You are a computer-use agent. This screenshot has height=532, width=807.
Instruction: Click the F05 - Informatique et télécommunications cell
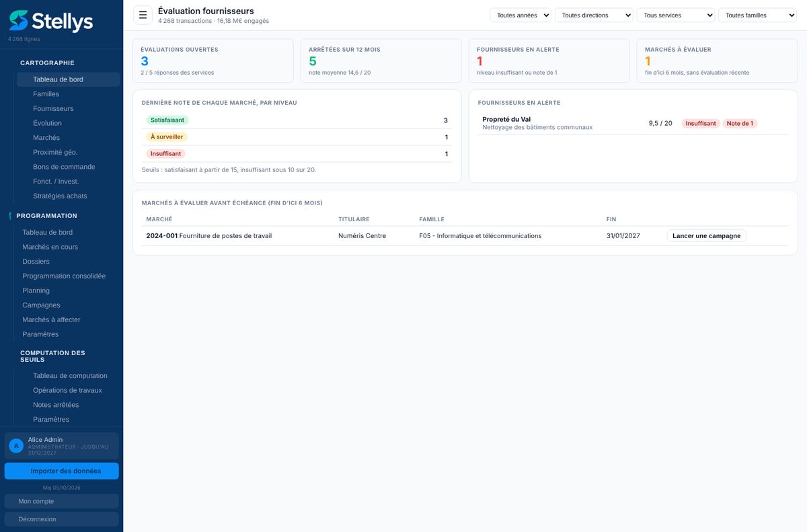click(x=480, y=236)
